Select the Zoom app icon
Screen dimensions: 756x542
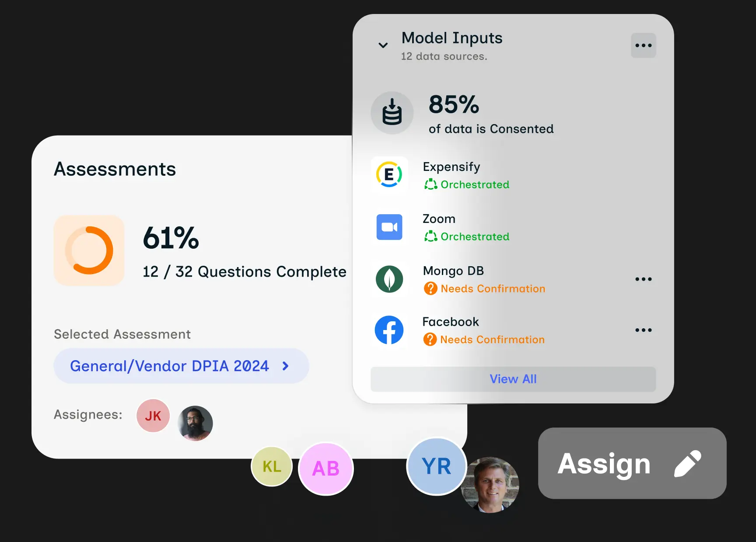[x=389, y=227]
